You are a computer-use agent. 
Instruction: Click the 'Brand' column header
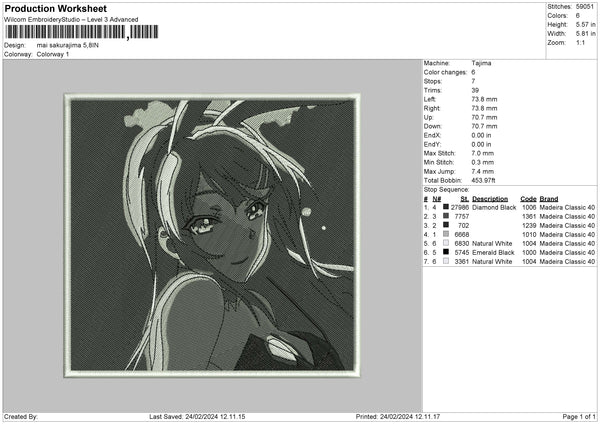(x=549, y=199)
